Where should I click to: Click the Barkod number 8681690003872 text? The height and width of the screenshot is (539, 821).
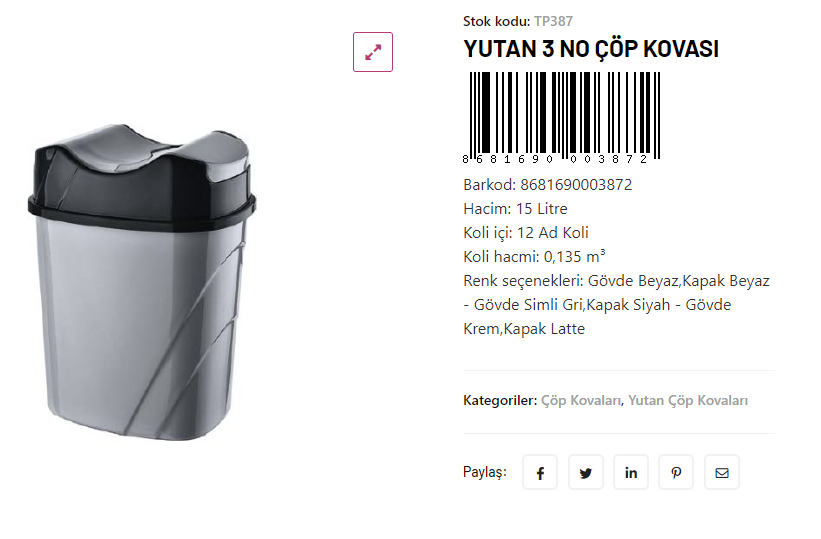coord(576,185)
